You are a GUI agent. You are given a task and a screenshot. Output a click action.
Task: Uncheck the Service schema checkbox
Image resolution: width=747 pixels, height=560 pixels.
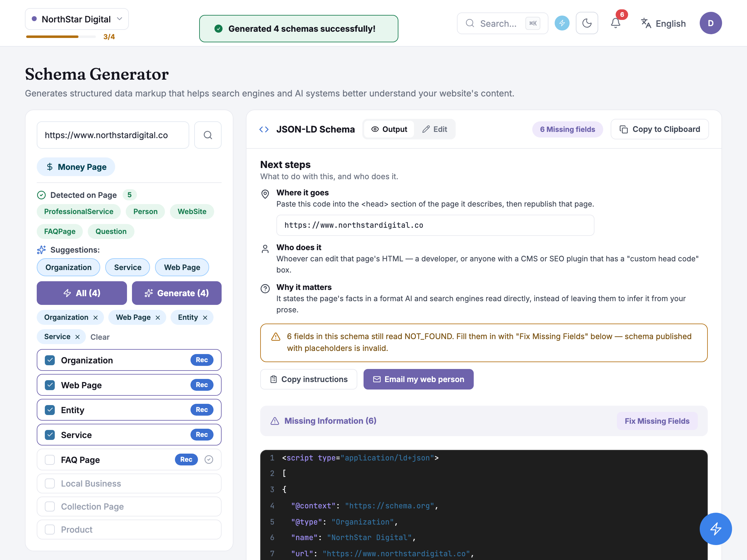click(x=50, y=435)
